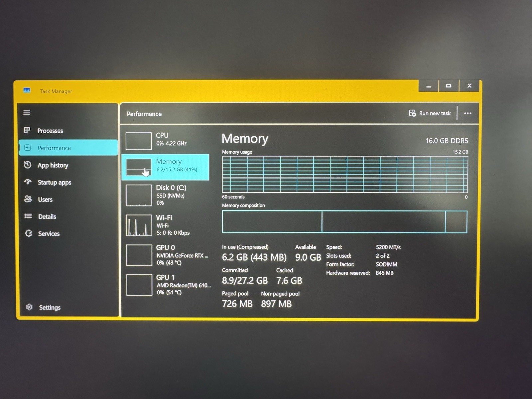Click the 5200 MT/s speed value
The height and width of the screenshot is (399, 532).
[x=388, y=247]
